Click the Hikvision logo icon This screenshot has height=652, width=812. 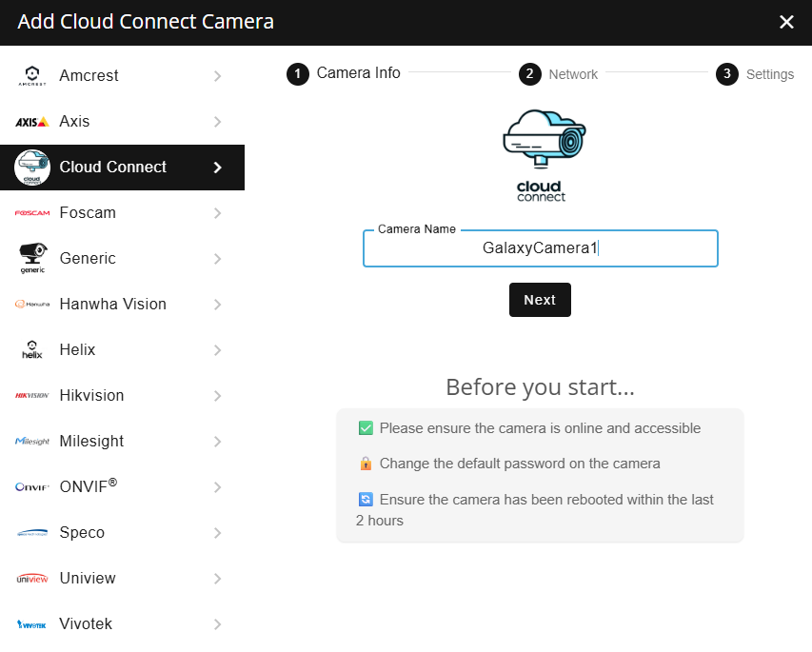(32, 396)
